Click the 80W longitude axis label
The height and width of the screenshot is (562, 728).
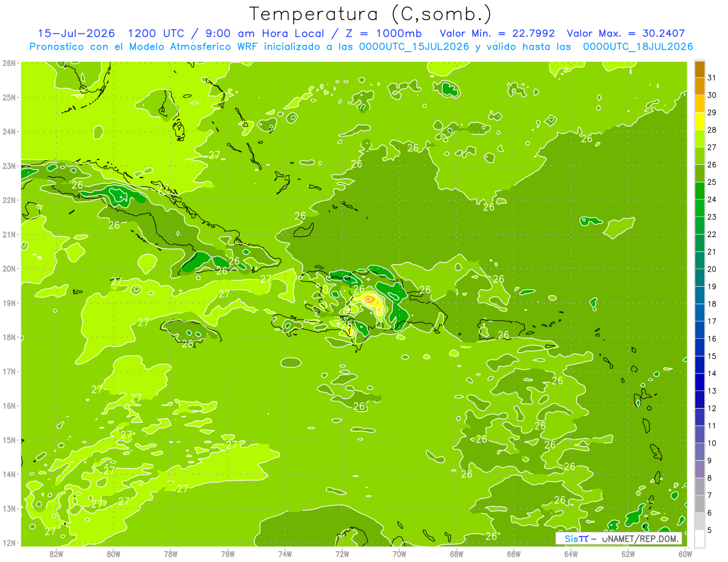[x=113, y=554]
